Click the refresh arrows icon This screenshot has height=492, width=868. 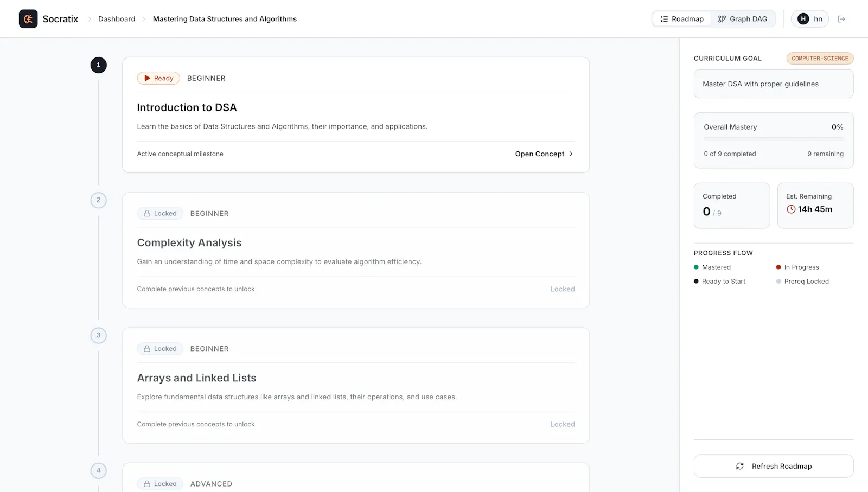[740, 466]
